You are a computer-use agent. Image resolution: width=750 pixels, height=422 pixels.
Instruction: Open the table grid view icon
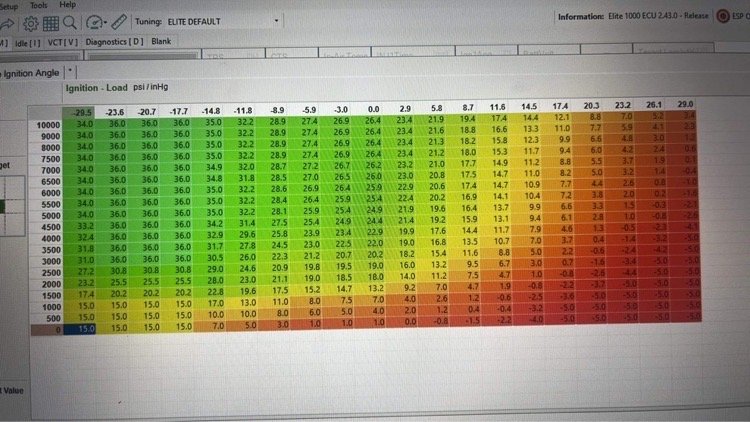[x=51, y=23]
